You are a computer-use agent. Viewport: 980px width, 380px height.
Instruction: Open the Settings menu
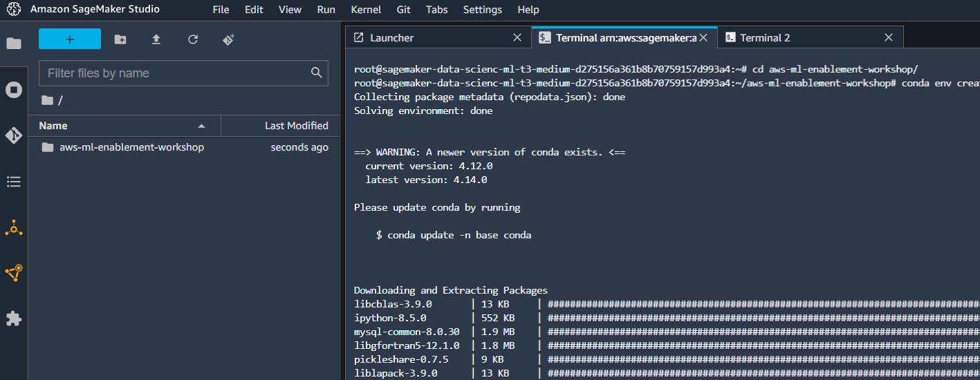[x=483, y=10]
